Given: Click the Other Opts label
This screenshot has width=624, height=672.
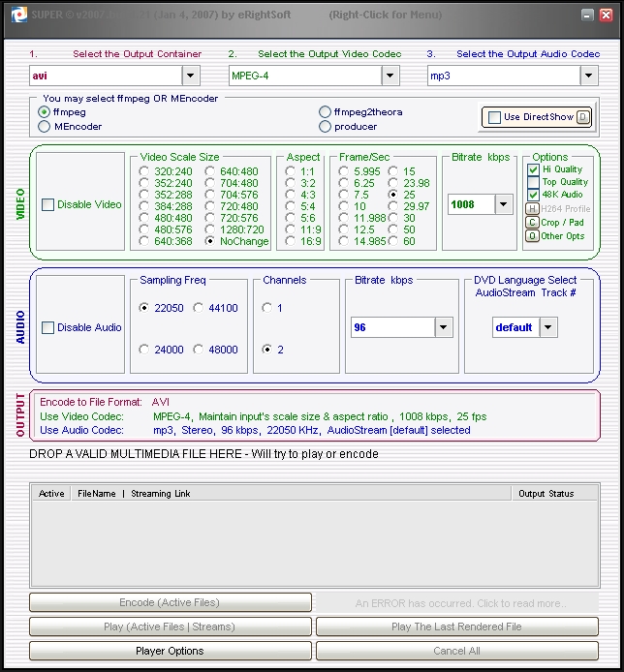Looking at the screenshot, I should 563,236.
